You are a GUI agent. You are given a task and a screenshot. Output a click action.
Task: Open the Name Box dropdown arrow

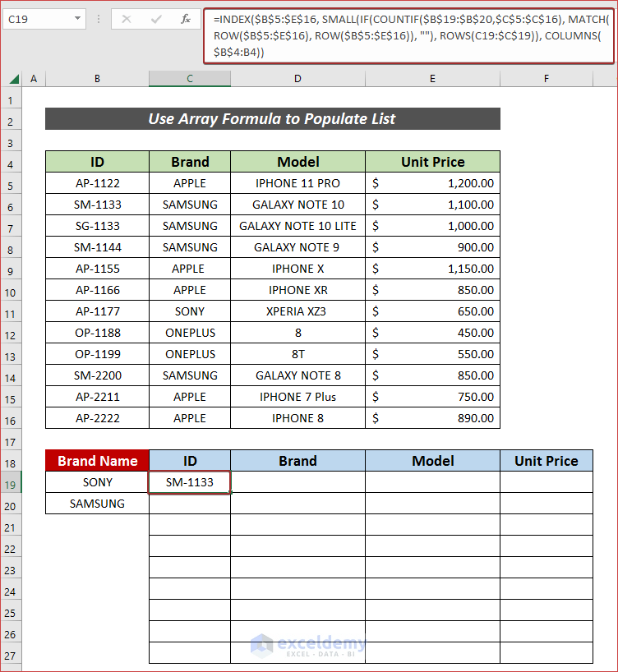tap(77, 18)
